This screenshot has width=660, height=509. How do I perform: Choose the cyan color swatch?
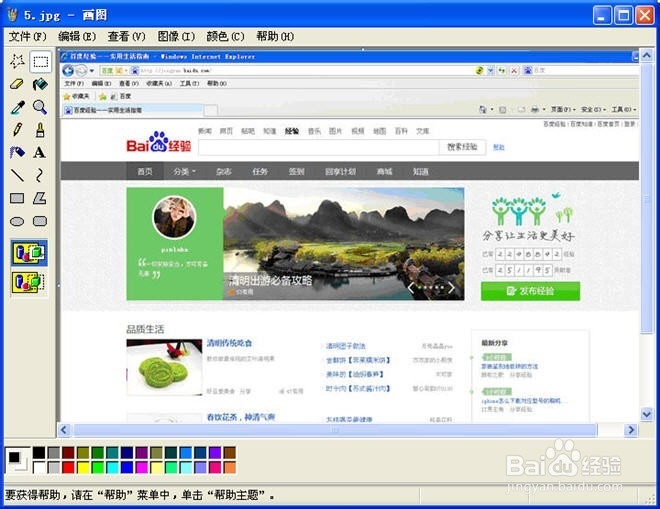point(112,467)
